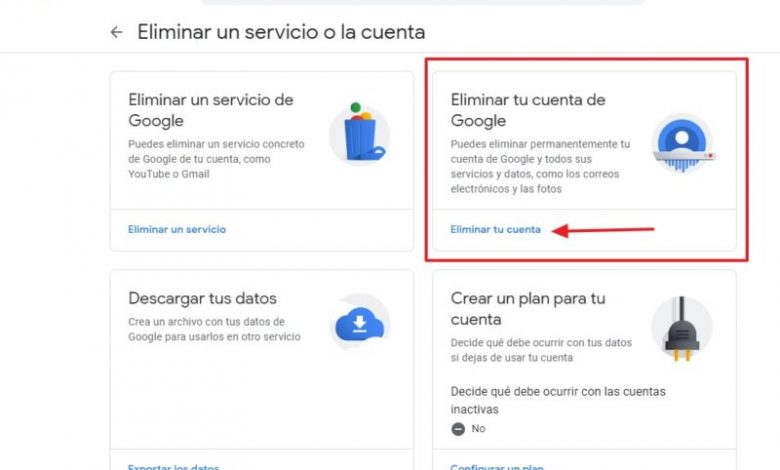Click the No status value
The width and height of the screenshot is (780, 470).
(479, 429)
